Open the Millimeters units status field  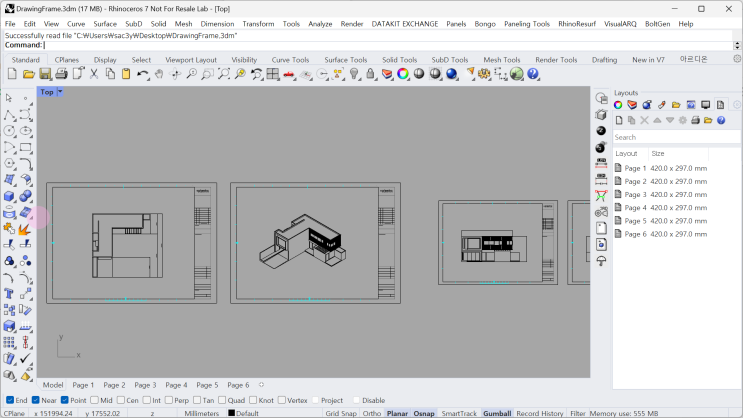coord(202,413)
